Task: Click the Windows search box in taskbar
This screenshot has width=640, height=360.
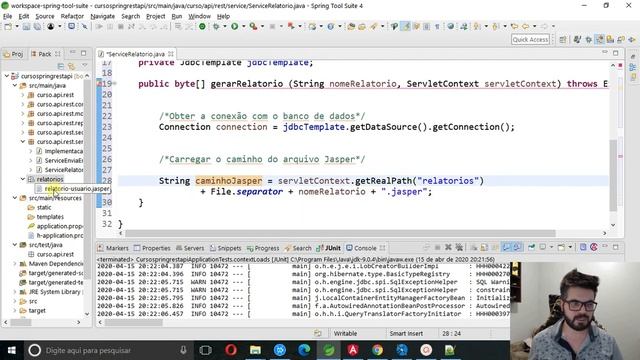Action: 109,350
